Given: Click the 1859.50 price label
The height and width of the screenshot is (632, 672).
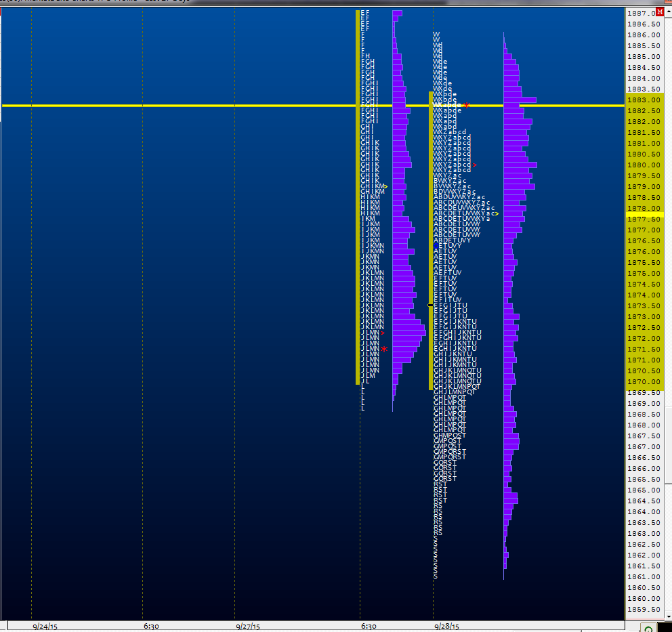Looking at the screenshot, I should click(644, 609).
